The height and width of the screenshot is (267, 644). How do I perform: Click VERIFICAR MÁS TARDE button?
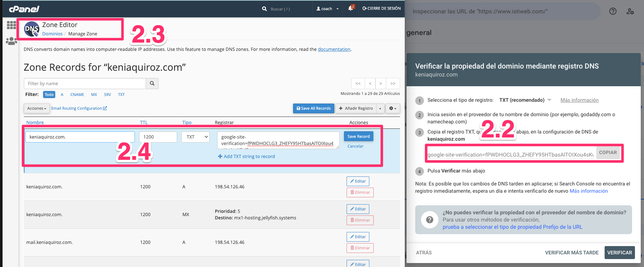572,253
